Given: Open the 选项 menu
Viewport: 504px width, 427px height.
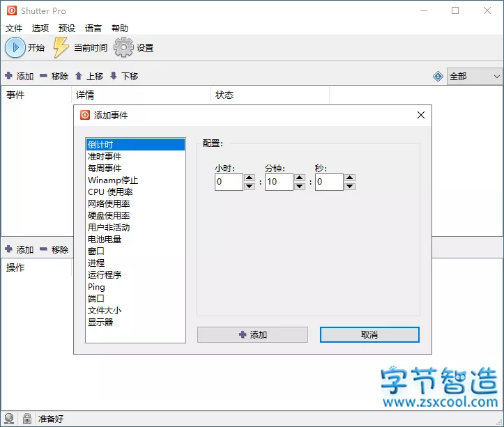Looking at the screenshot, I should click(x=40, y=29).
